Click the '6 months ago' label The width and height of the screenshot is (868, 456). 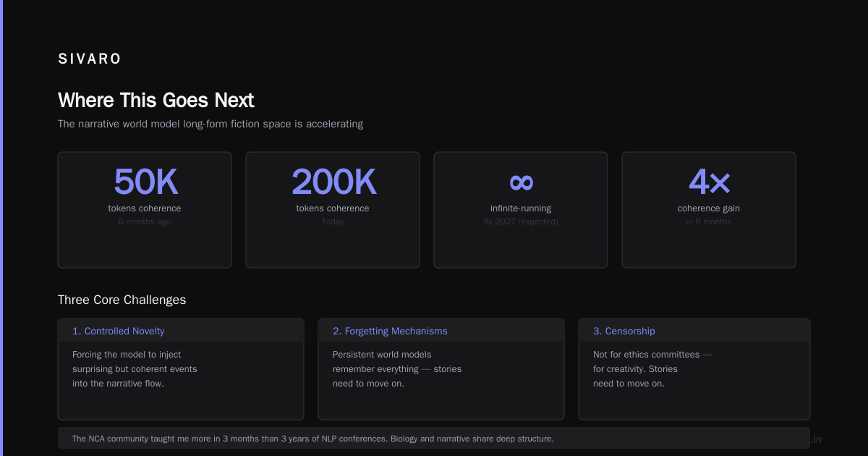coord(145,221)
